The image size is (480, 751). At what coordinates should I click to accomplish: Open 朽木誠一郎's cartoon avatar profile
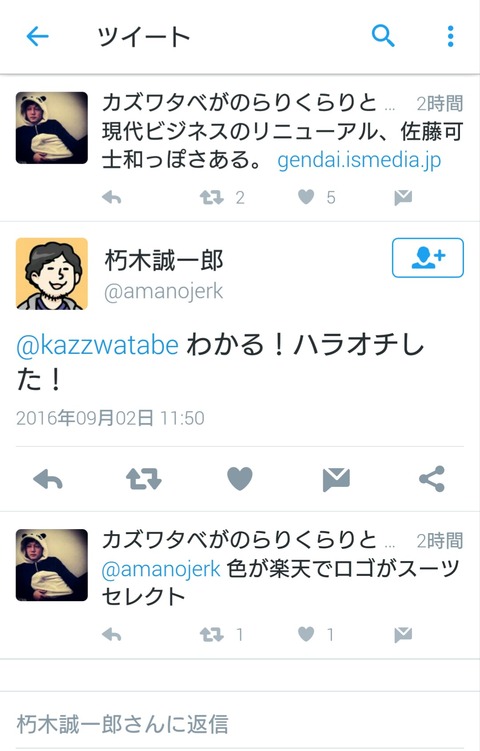click(x=52, y=273)
